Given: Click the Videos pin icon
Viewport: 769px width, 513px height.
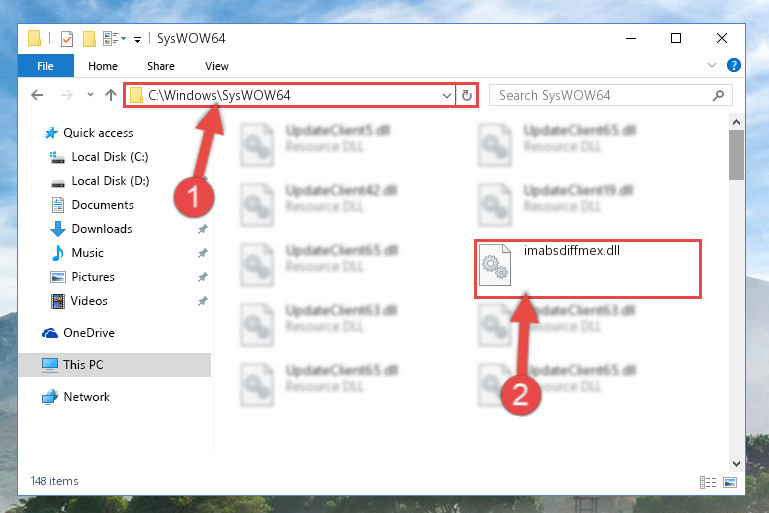Looking at the screenshot, I should [202, 301].
